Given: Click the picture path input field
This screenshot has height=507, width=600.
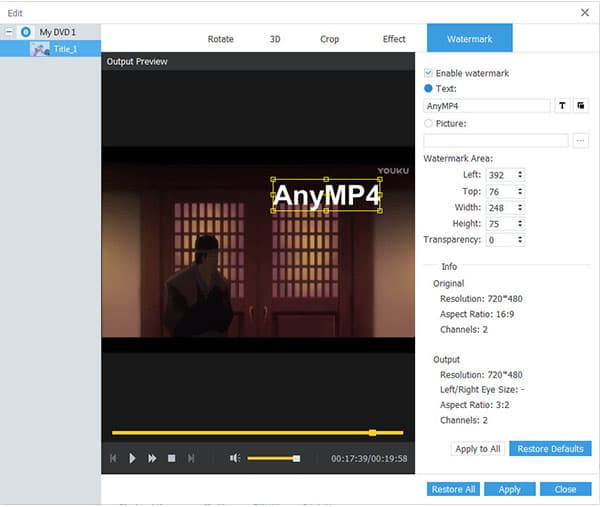Looking at the screenshot, I should 496,141.
